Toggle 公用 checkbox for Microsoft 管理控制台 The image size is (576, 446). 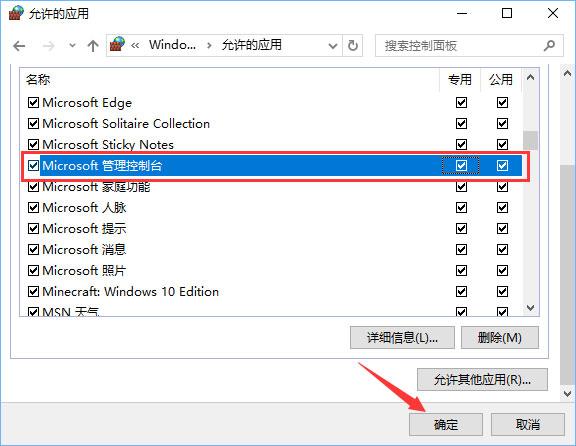click(503, 166)
